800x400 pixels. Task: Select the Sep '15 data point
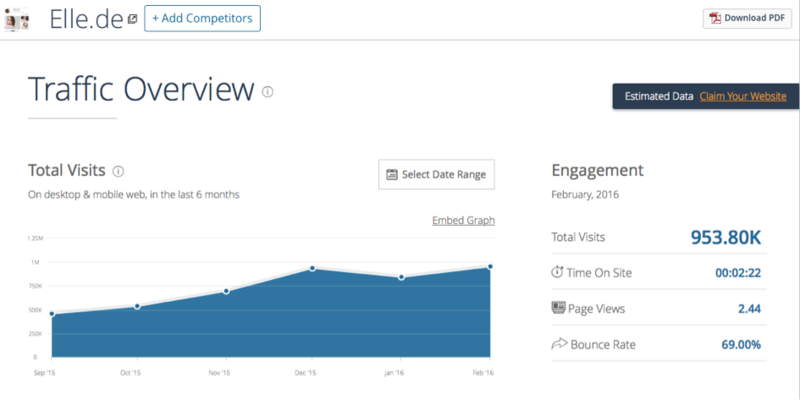coord(52,314)
